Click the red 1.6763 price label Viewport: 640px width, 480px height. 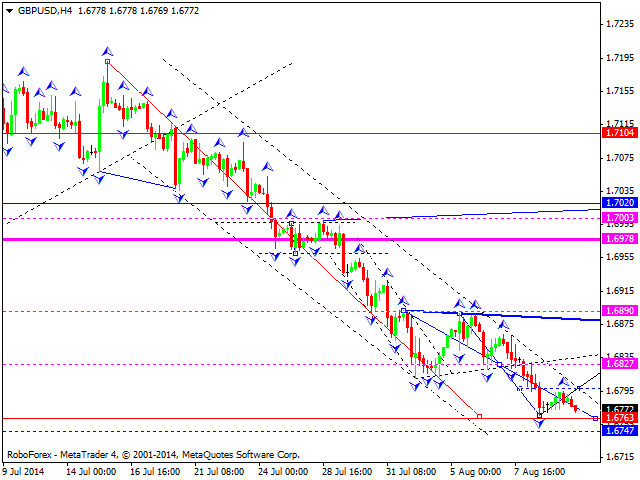click(x=619, y=418)
